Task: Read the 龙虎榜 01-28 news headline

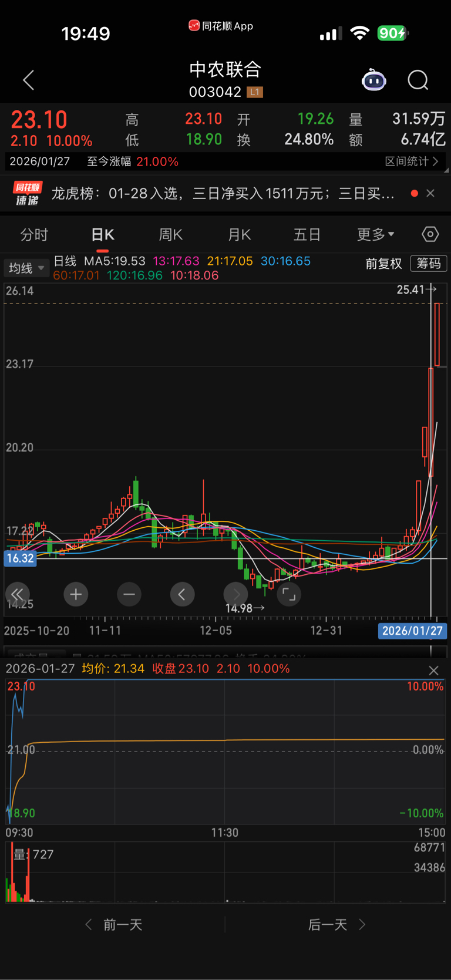Action: click(223, 193)
